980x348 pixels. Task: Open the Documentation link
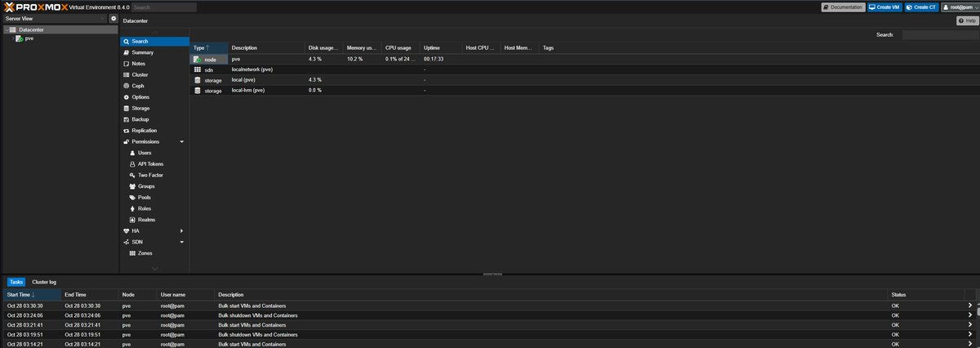click(x=843, y=7)
